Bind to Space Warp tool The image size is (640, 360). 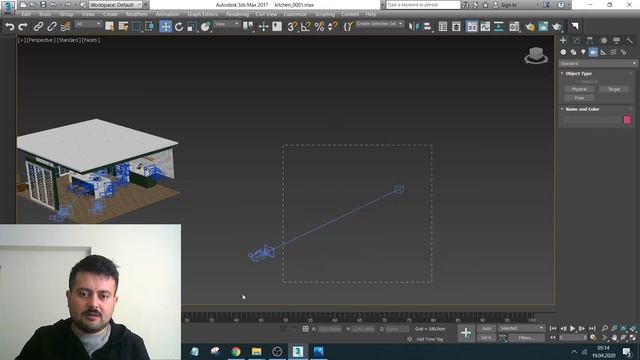(65, 27)
